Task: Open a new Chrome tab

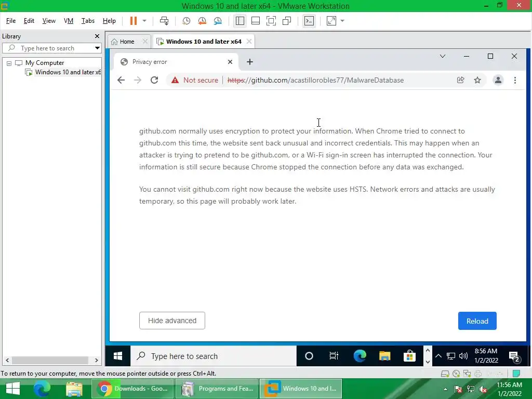Action: pos(250,62)
